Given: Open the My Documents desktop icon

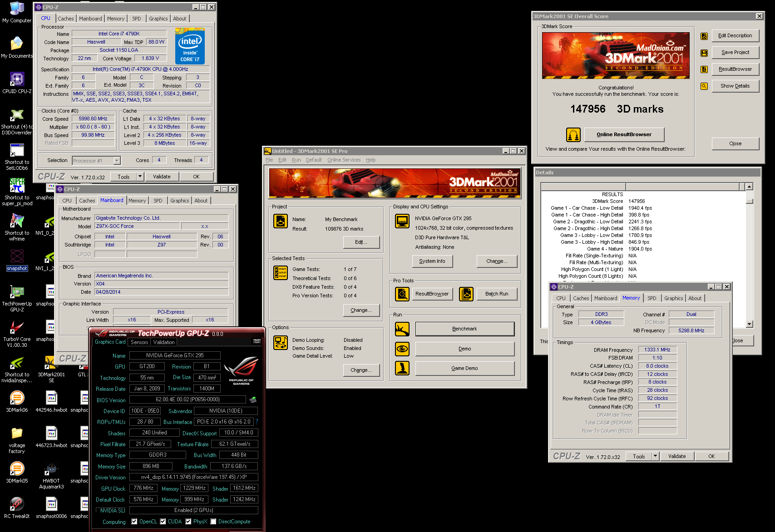Looking at the screenshot, I should (x=17, y=48).
